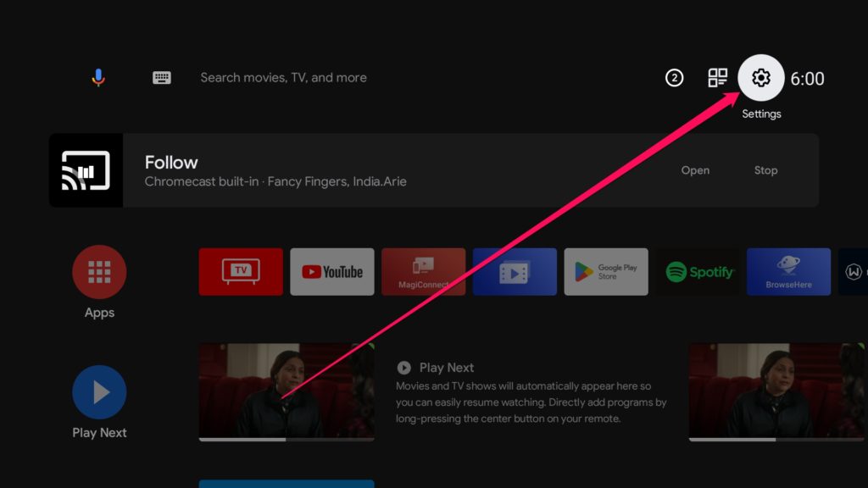Viewport: 868px width, 488px height.
Task: Open the Settings gear
Action: 760,77
